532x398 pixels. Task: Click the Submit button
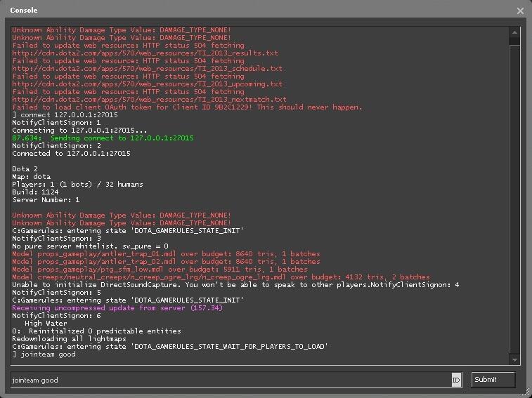click(493, 379)
